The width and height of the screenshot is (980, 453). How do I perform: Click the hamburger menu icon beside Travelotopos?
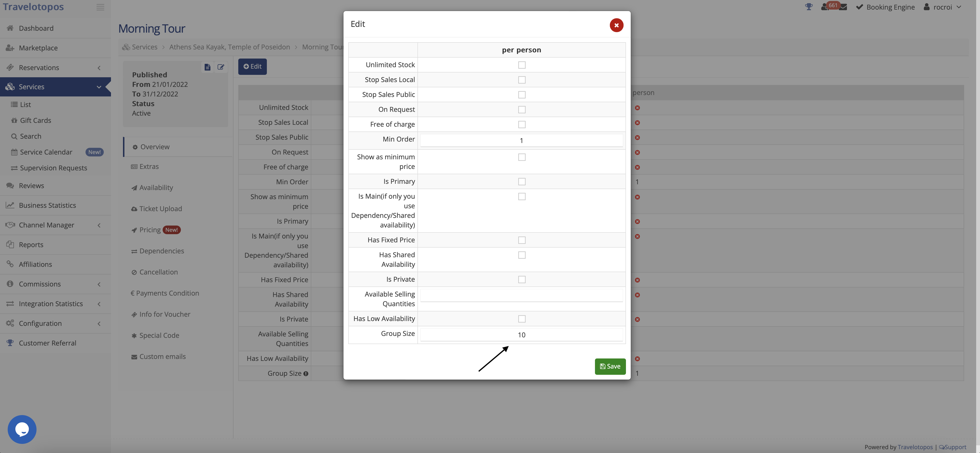[100, 7]
